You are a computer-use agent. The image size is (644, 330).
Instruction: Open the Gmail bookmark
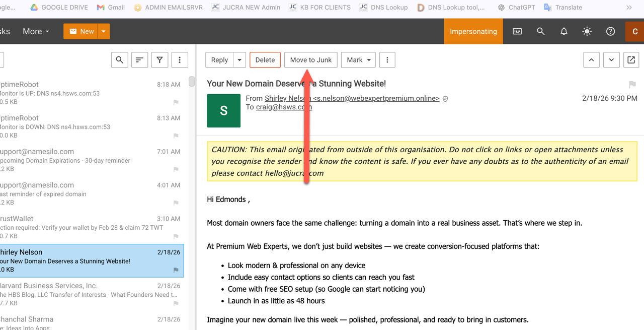[x=111, y=8]
